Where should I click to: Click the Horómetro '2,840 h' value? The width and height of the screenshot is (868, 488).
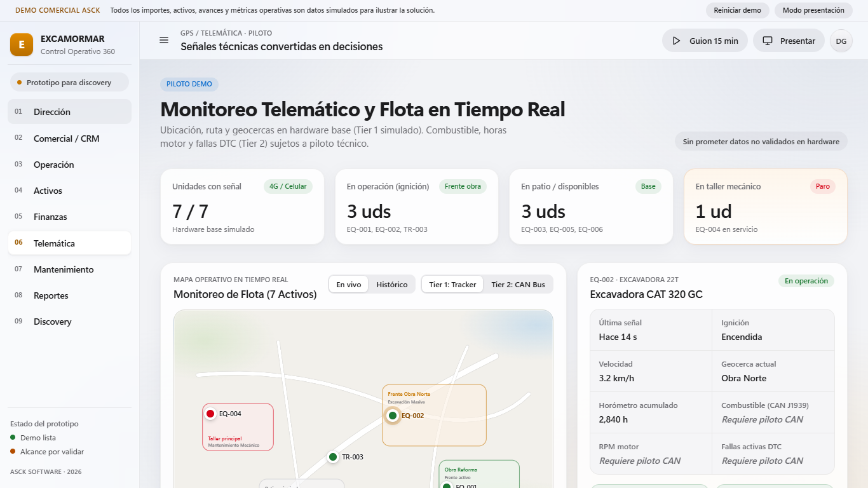(x=613, y=419)
